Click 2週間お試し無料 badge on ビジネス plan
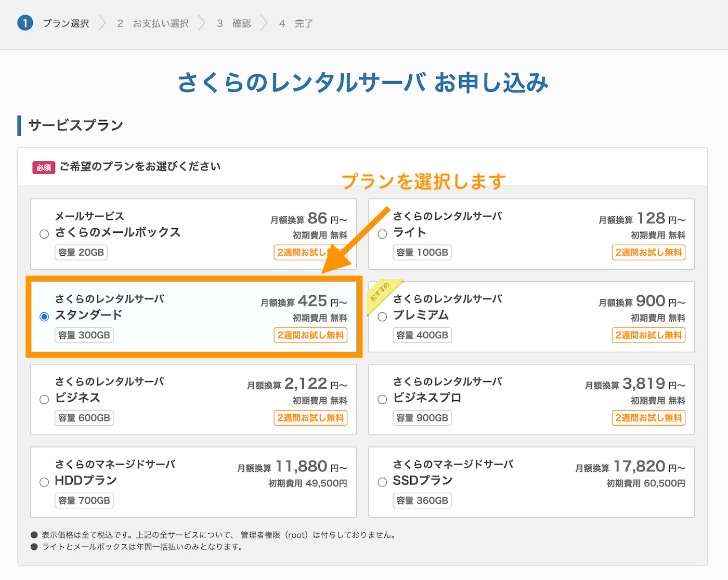Screen dimensions: 728x580 310,418
